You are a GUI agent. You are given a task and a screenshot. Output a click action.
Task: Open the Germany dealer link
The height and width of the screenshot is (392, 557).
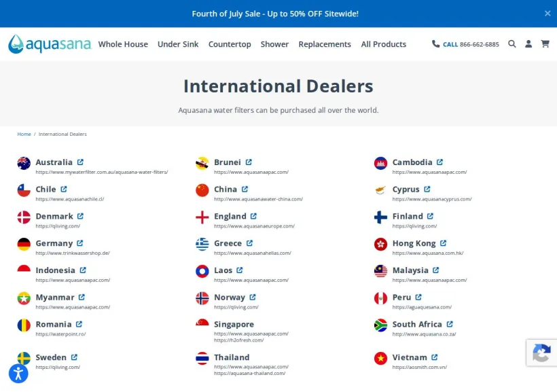(54, 243)
